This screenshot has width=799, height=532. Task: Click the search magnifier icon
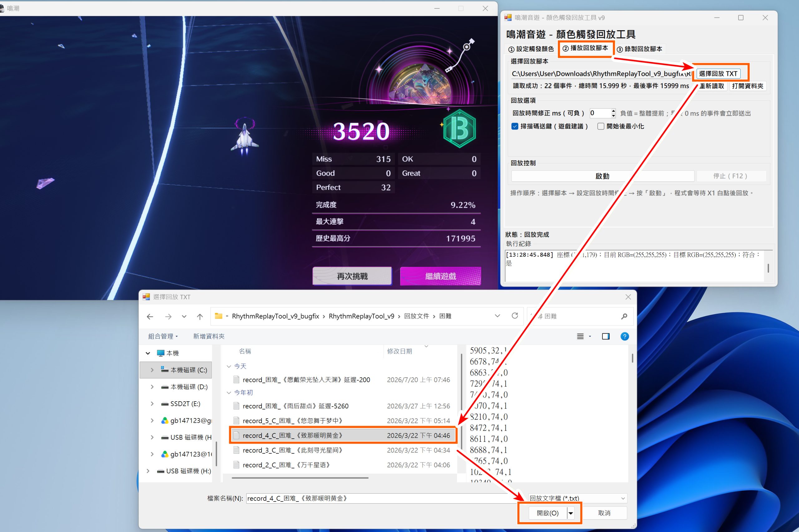tap(624, 316)
